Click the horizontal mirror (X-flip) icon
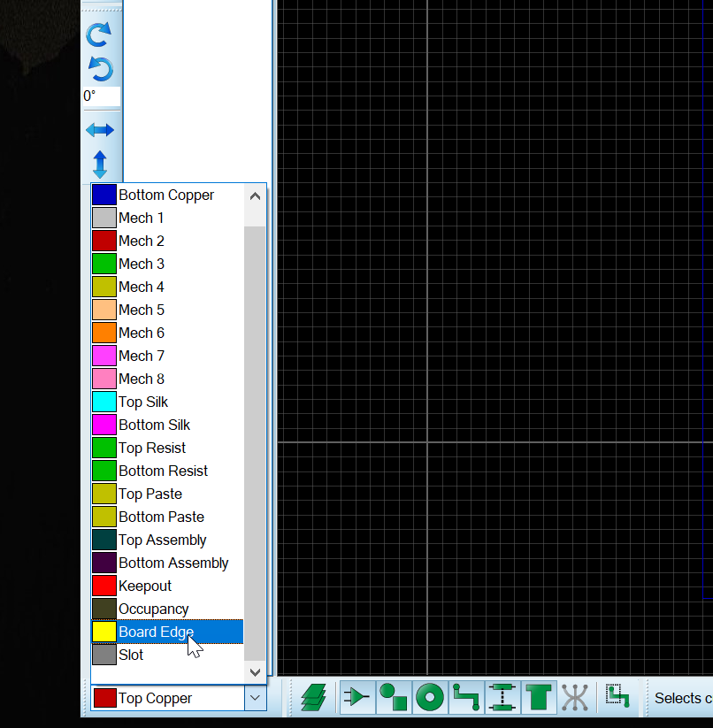Image resolution: width=713 pixels, height=728 pixels. (99, 130)
